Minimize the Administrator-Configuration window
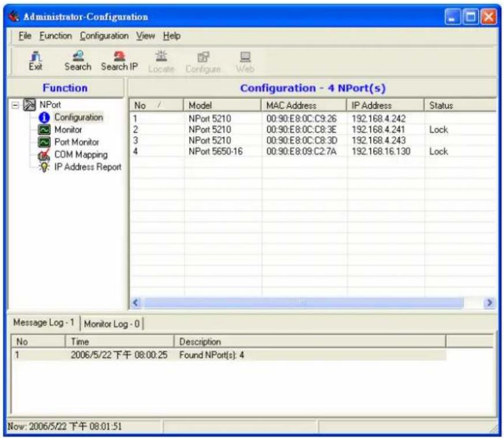Screen dimensions: 504x438 click(x=452, y=17)
